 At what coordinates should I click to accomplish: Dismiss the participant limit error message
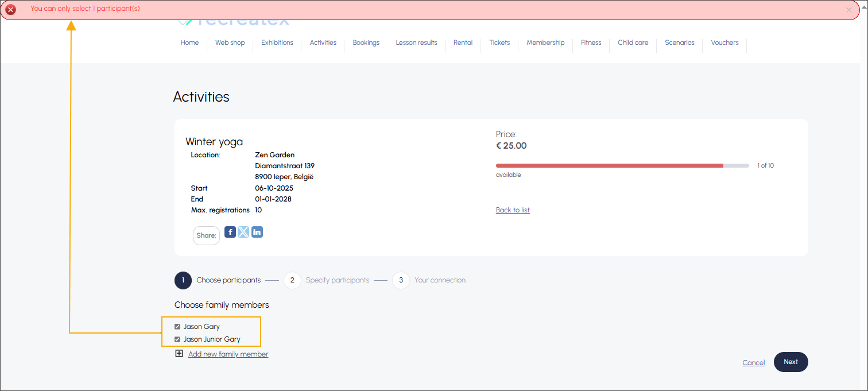pos(849,10)
